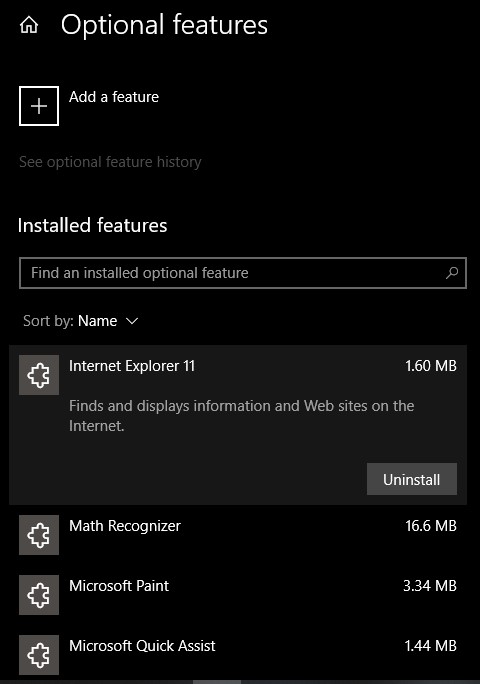Click the plus icon to add a feature
Viewport: 480px width, 684px height.
39,106
